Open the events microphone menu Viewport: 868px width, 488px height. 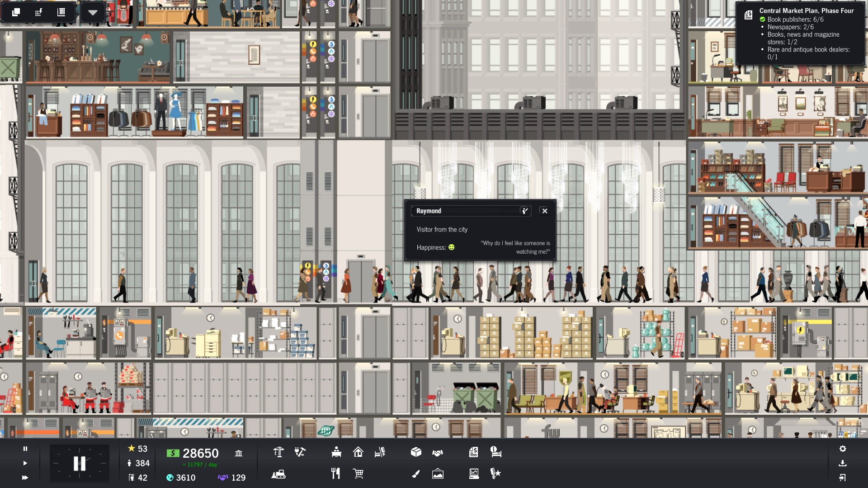pos(495,474)
